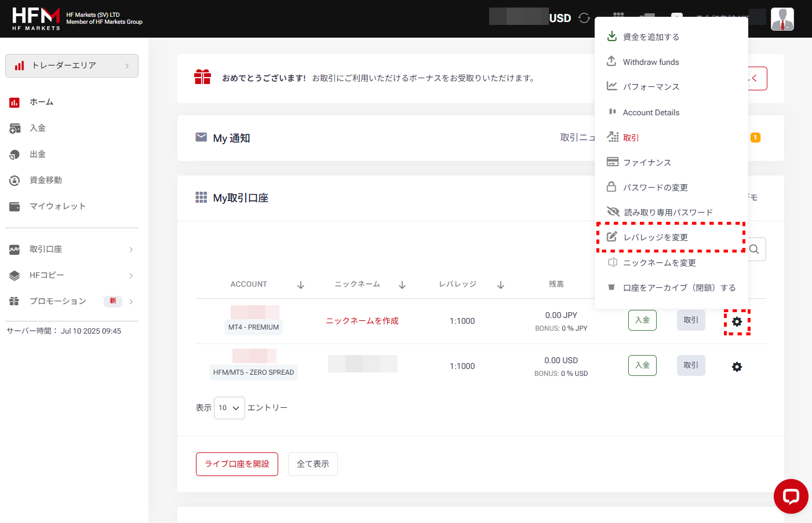The width and height of the screenshot is (812, 523).
Task: Sort the table by レバレッジ column arrow
Action: pos(501,284)
